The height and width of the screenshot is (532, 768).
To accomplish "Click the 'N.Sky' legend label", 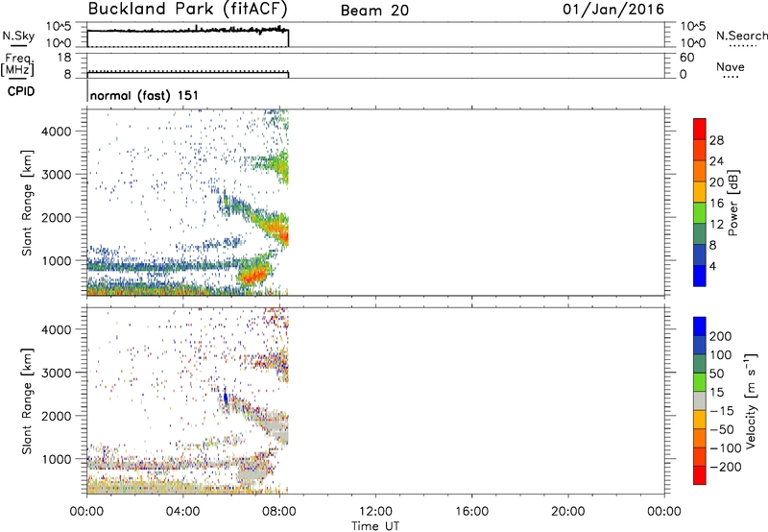I will click(x=18, y=36).
